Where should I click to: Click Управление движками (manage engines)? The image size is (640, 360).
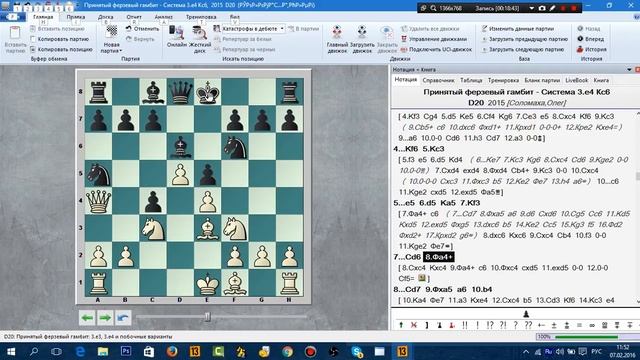pos(433,39)
